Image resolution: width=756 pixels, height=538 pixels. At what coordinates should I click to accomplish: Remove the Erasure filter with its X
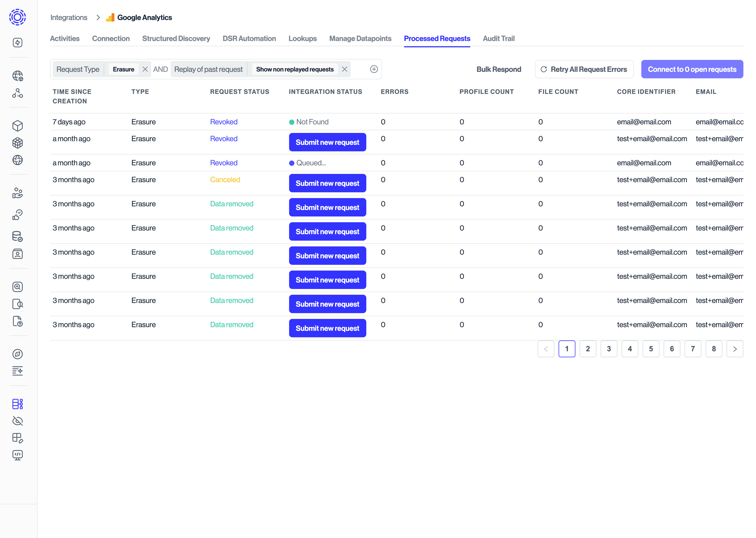[145, 69]
